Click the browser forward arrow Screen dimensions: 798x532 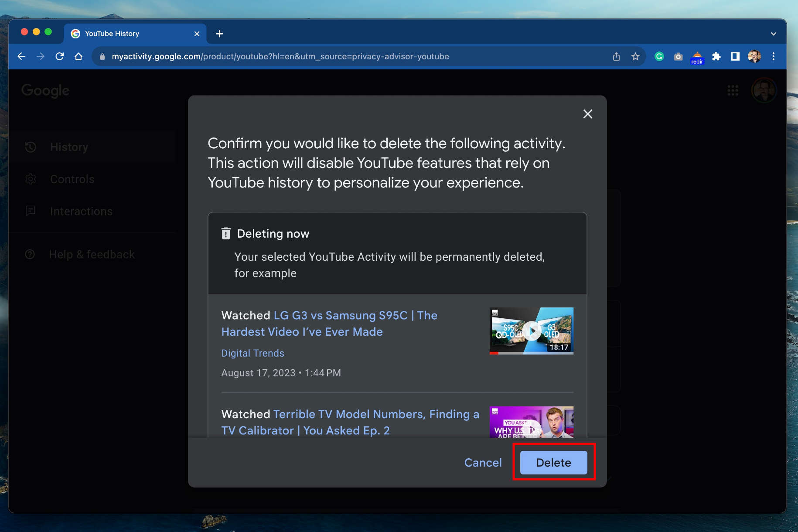[41, 56]
